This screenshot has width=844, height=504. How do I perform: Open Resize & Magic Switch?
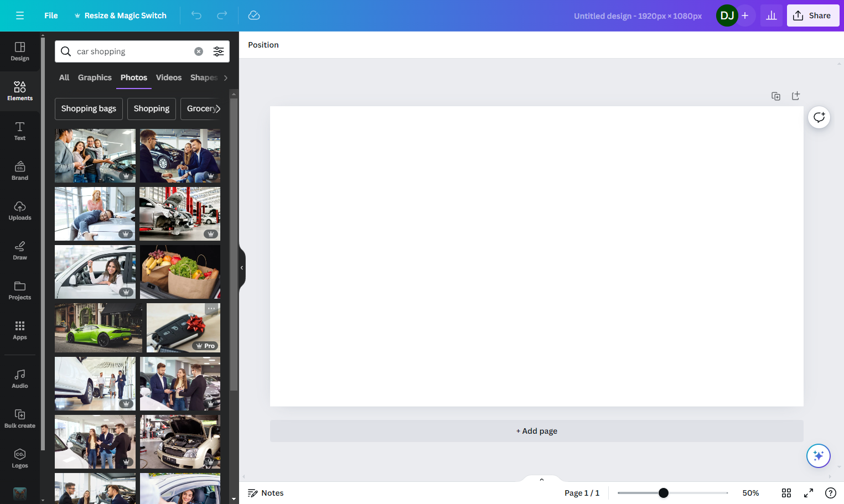pyautogui.click(x=120, y=15)
